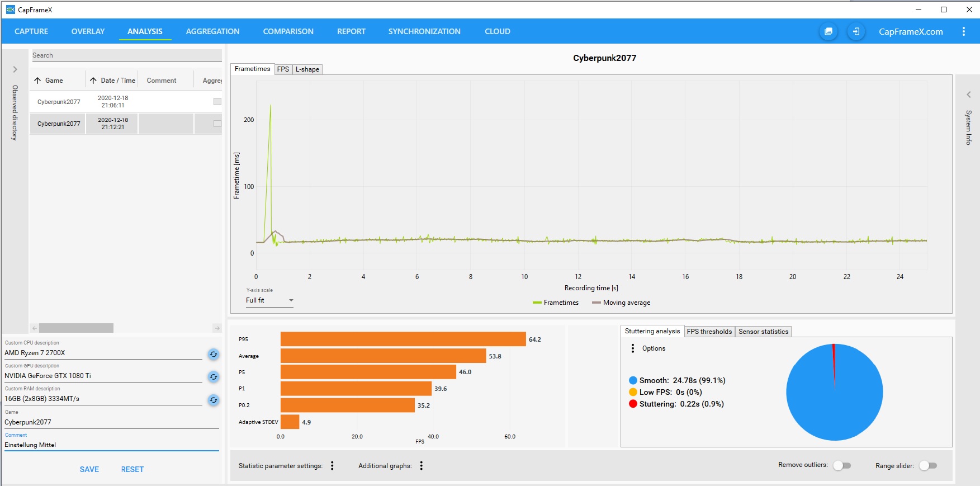The image size is (980, 486).
Task: Select the ANALYSIS tab
Action: tap(145, 31)
